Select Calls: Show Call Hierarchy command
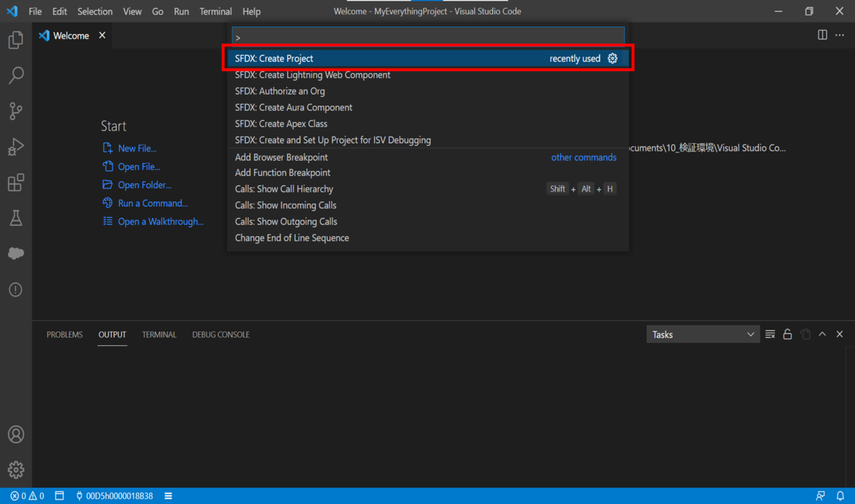This screenshot has height=504, width=855. pyautogui.click(x=428, y=189)
